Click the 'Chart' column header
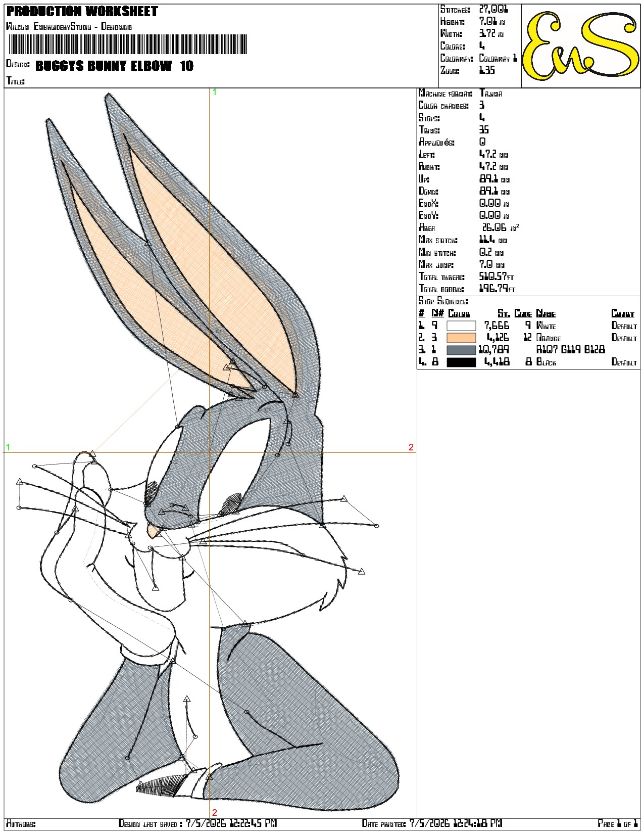This screenshot has width=644, height=834. 622,313
